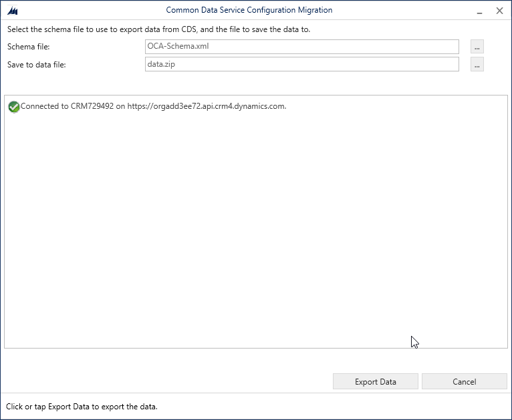The image size is (512, 420).
Task: Click the Cancel button
Action: pyautogui.click(x=464, y=381)
